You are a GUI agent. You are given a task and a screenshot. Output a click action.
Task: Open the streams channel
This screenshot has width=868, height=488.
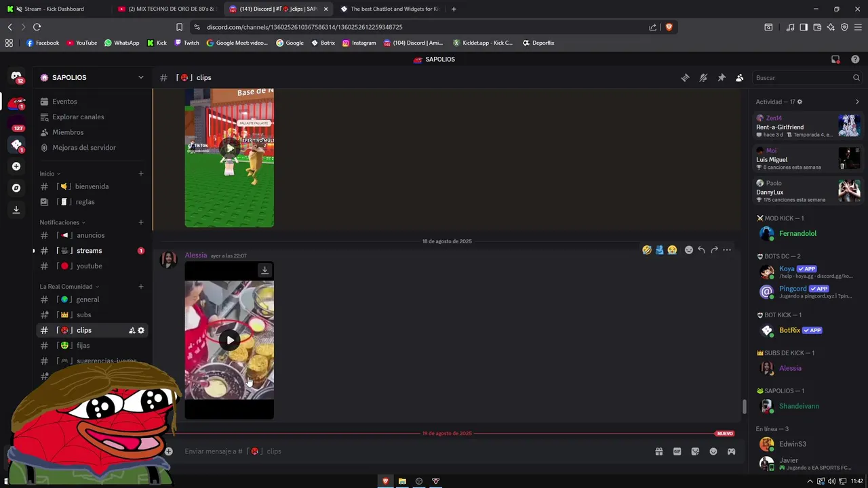(x=92, y=251)
